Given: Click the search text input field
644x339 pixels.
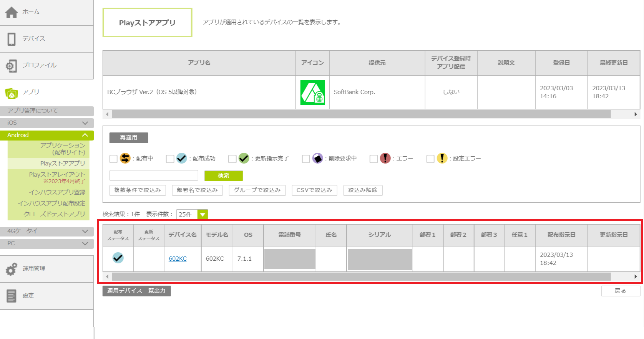Looking at the screenshot, I should 154,175.
